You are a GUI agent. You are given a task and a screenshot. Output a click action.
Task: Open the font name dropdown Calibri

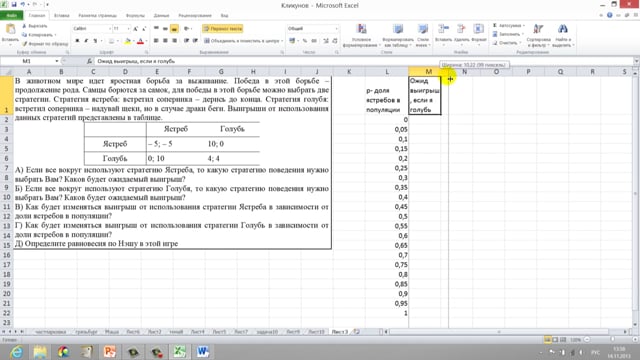pyautogui.click(x=109, y=29)
